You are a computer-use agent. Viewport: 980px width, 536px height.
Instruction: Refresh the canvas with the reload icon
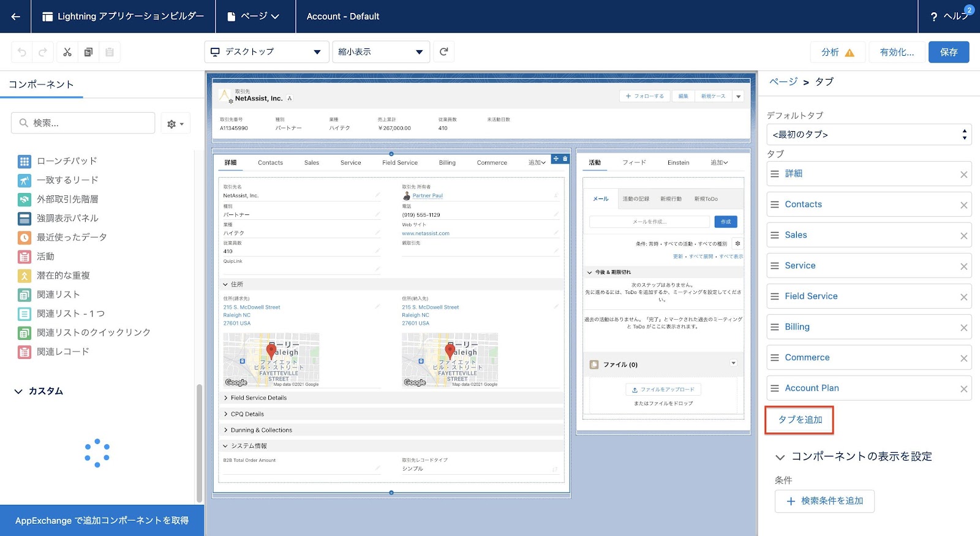[x=444, y=52]
